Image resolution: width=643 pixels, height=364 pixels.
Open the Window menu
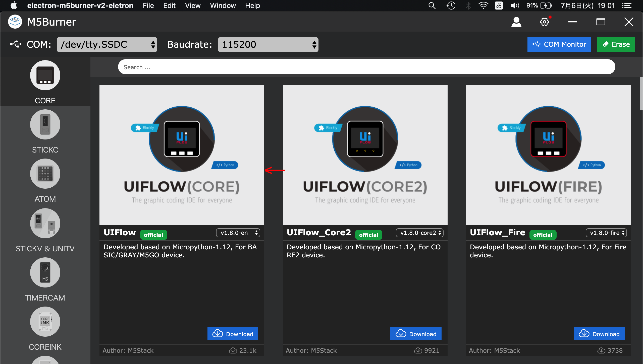point(223,6)
